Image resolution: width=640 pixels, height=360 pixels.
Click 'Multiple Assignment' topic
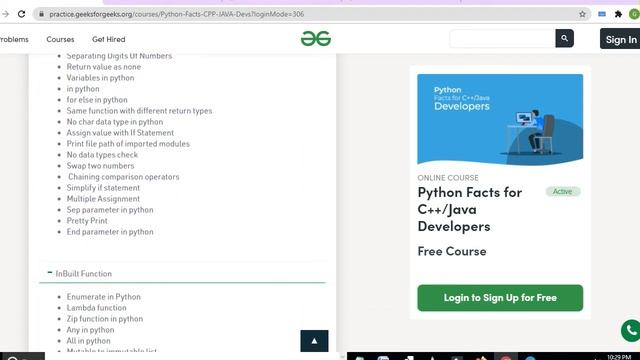pos(103,199)
